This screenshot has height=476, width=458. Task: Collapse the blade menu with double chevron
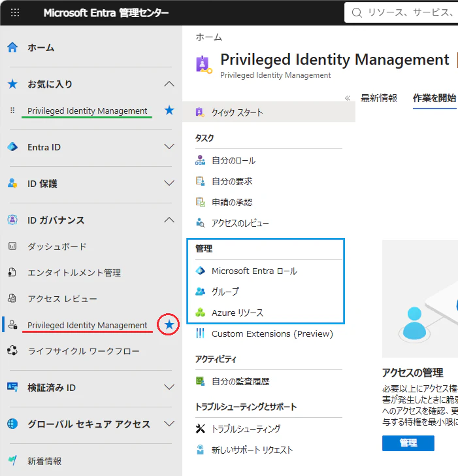click(x=348, y=98)
